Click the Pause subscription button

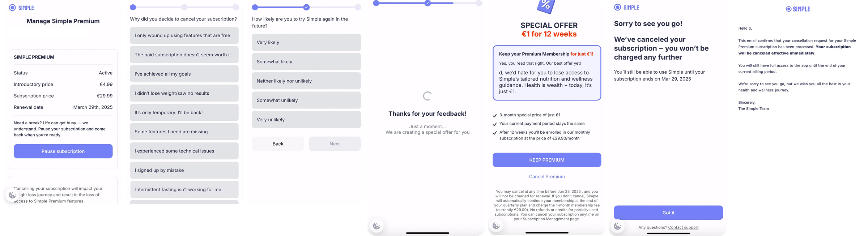63,151
